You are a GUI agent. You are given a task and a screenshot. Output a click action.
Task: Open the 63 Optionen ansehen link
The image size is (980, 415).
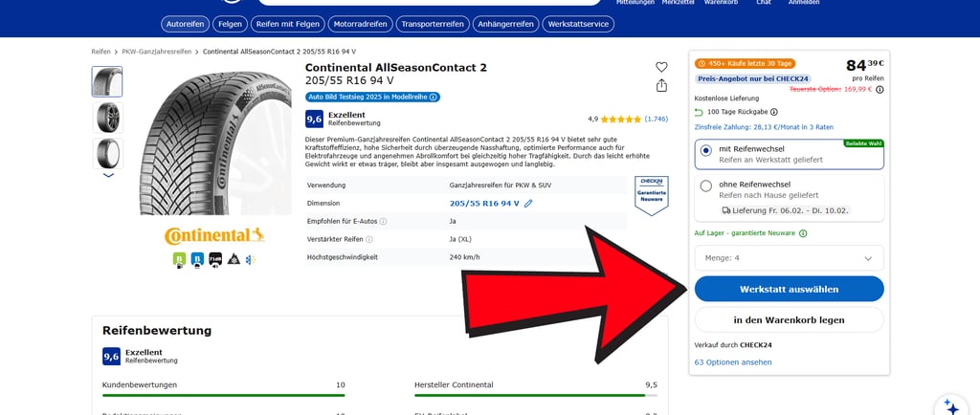tap(732, 362)
